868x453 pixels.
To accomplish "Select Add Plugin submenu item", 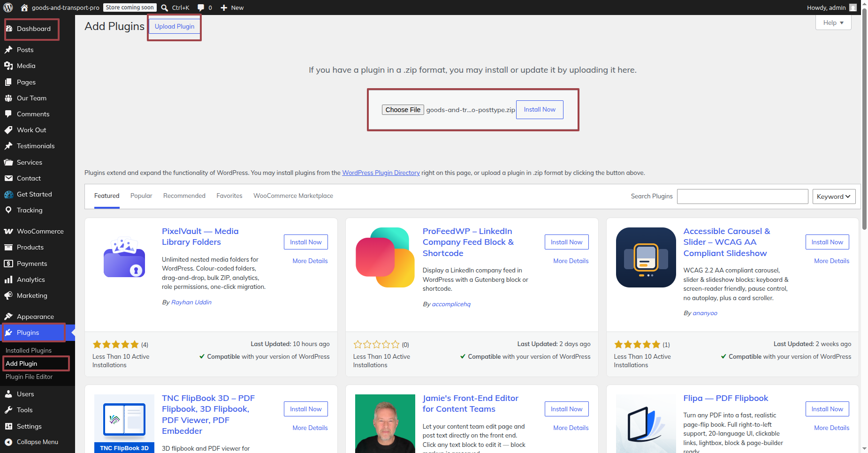I will (22, 363).
